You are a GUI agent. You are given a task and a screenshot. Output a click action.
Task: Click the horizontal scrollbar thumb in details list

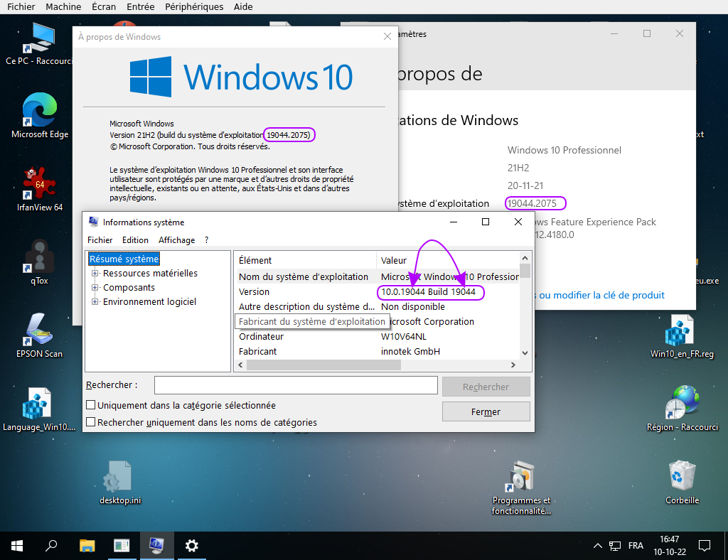(323, 365)
